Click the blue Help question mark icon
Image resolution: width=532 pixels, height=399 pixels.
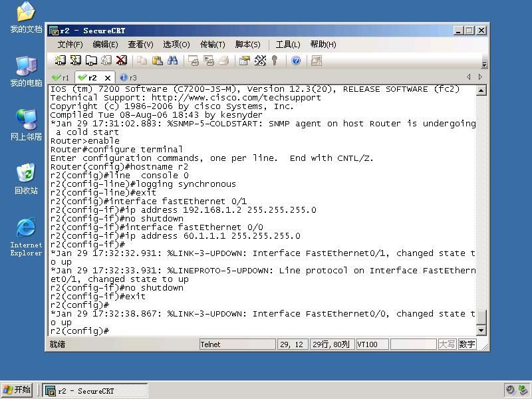tap(296, 61)
